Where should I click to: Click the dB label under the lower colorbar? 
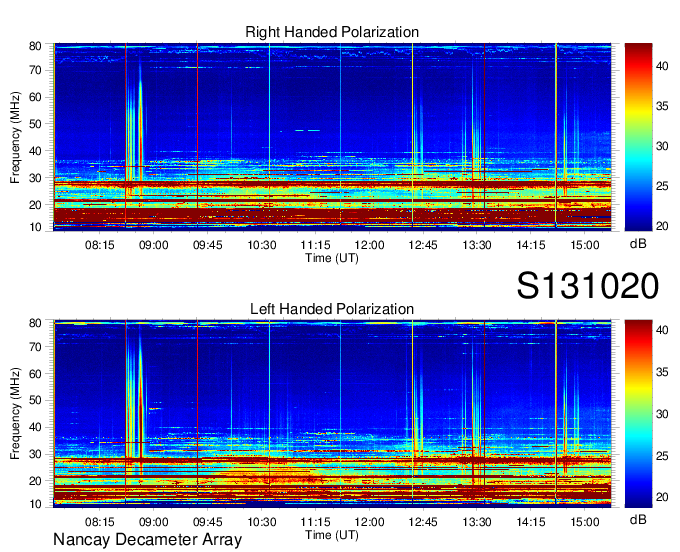click(638, 519)
